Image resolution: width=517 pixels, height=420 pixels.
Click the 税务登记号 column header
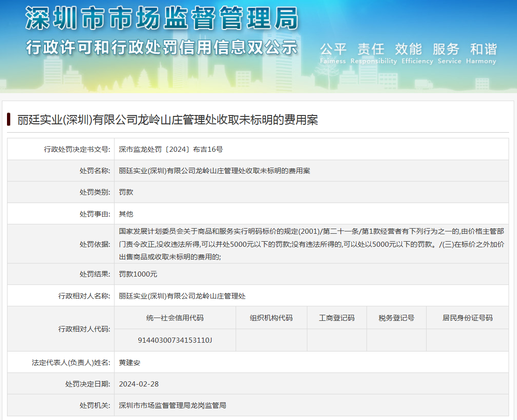point(396,318)
